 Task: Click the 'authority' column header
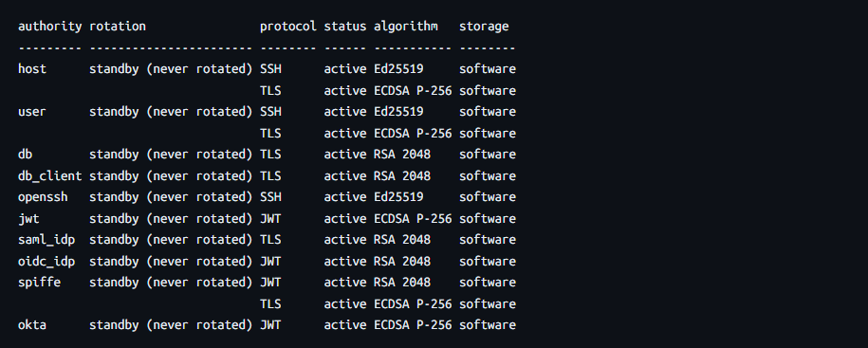pos(50,27)
